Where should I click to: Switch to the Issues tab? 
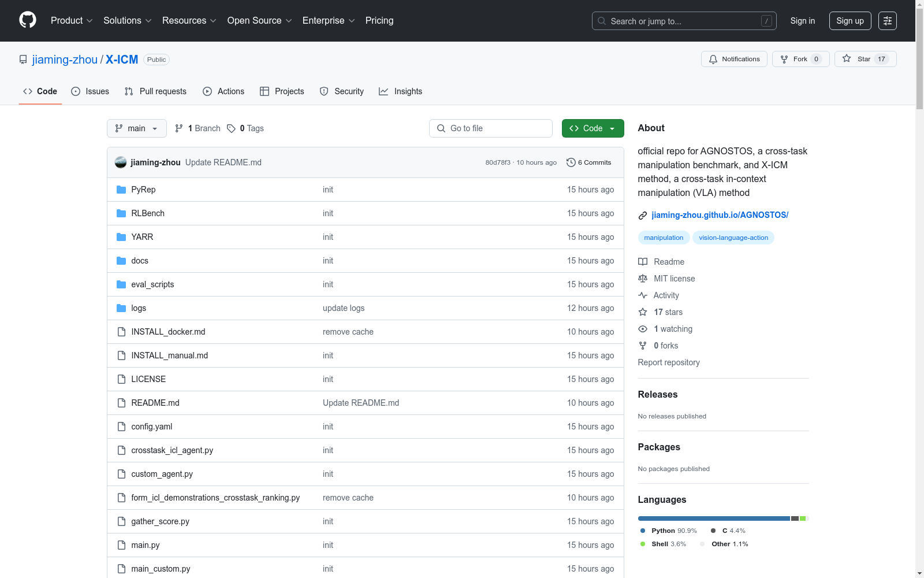90,91
